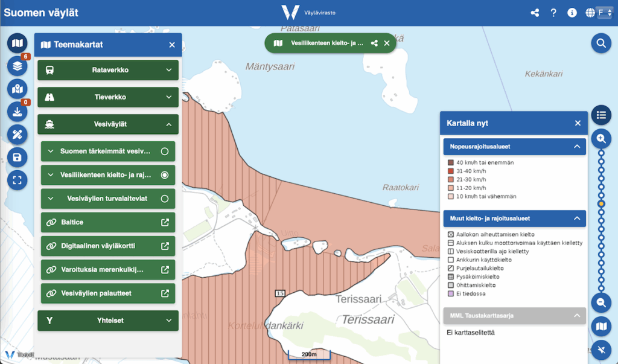
Task: Toggle fullscreen mode icon in left sidebar
Action: (x=18, y=180)
